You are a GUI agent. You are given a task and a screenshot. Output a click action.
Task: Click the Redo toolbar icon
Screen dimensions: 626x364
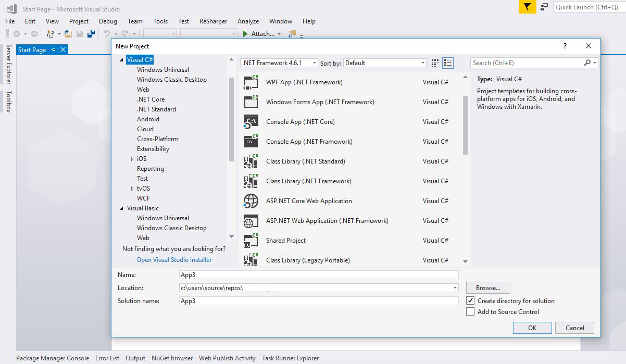coord(124,34)
